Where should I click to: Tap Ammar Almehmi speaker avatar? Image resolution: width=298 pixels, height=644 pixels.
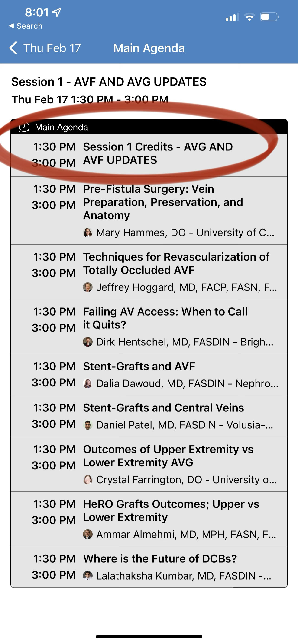87,534
